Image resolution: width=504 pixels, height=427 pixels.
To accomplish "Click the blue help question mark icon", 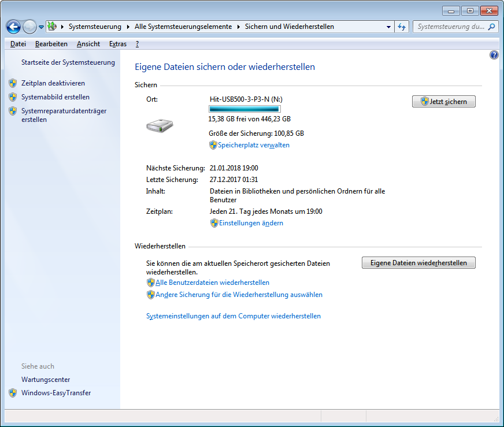I will coord(494,55).
